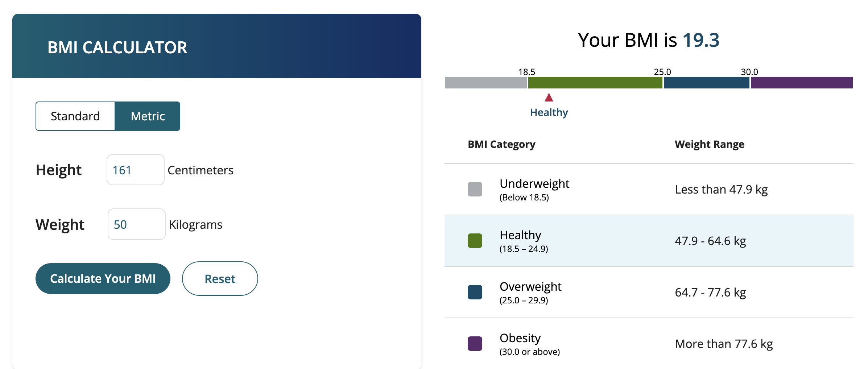The height and width of the screenshot is (369, 868).
Task: Click the green healthy segment of BMI bar
Action: pos(595,83)
